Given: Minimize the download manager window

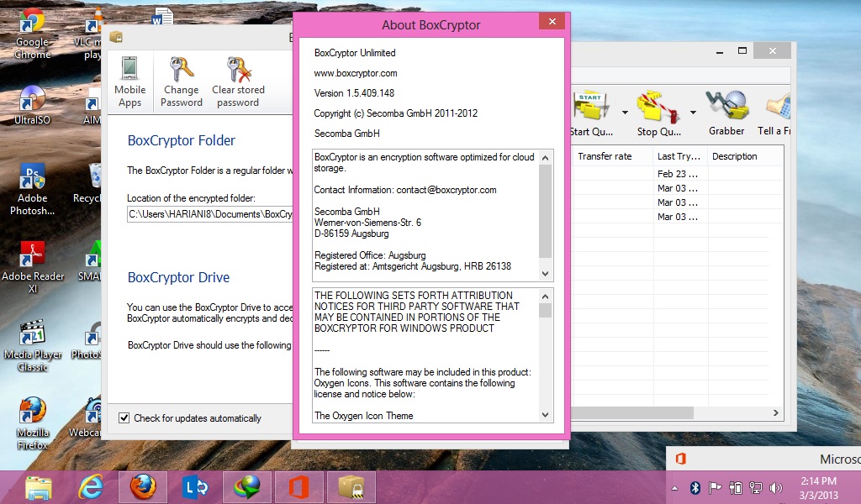Looking at the screenshot, I should click(x=720, y=51).
